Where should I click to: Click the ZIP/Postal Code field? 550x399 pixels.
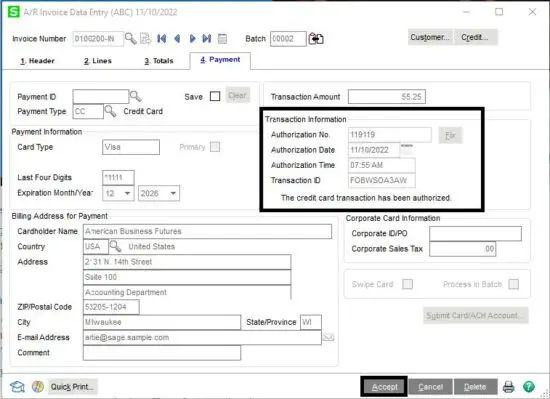click(111, 307)
